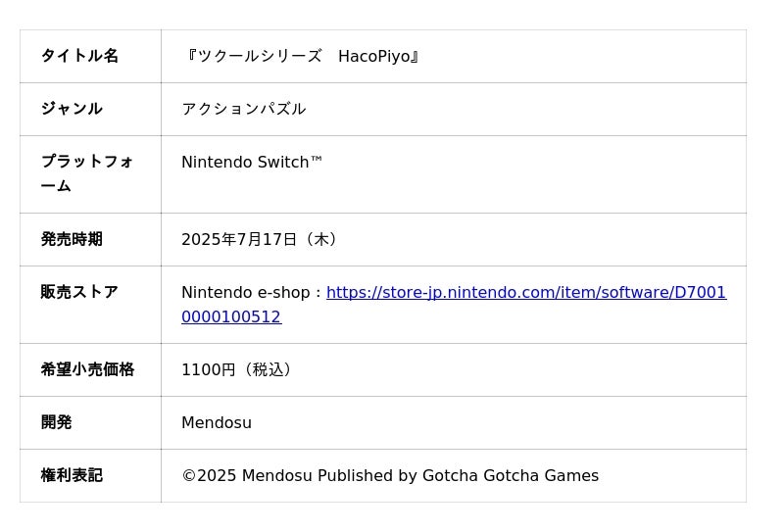The height and width of the screenshot is (532, 784).
Task: Click the "希望小売価格" row label
Action: tap(87, 369)
